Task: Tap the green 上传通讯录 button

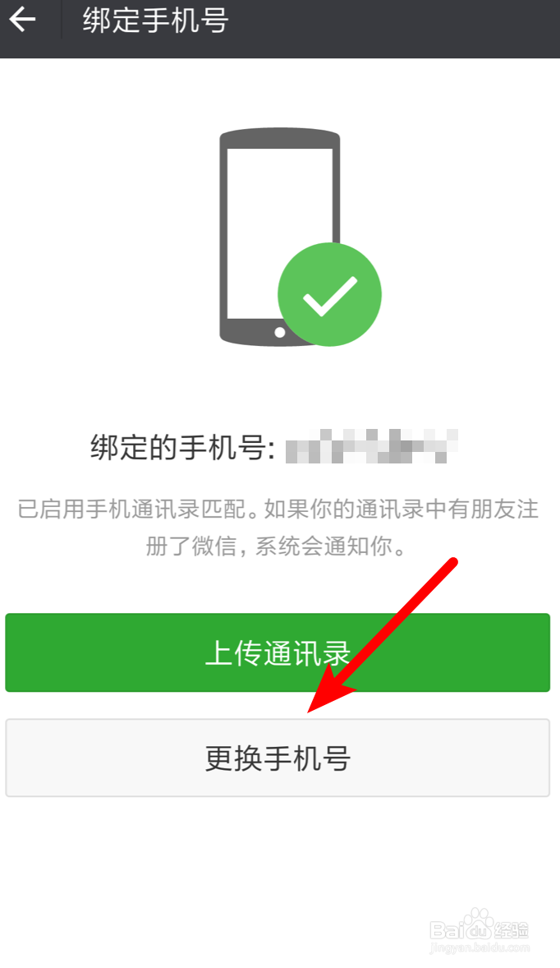Action: (278, 652)
